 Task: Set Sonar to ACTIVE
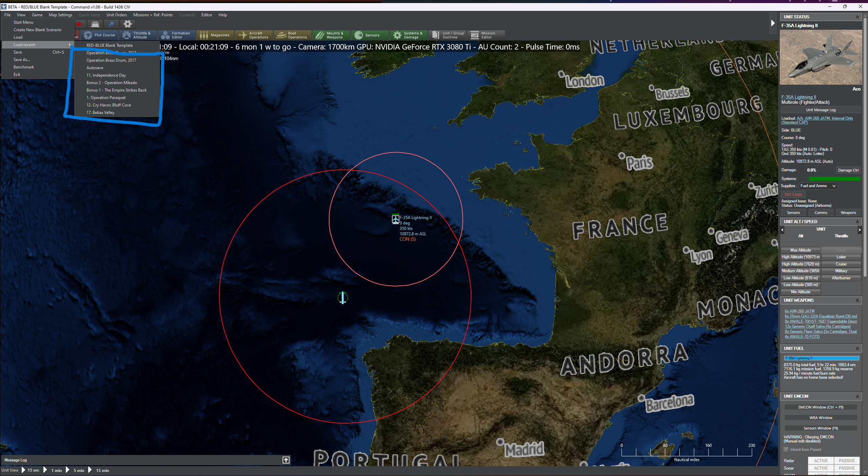pos(821,468)
